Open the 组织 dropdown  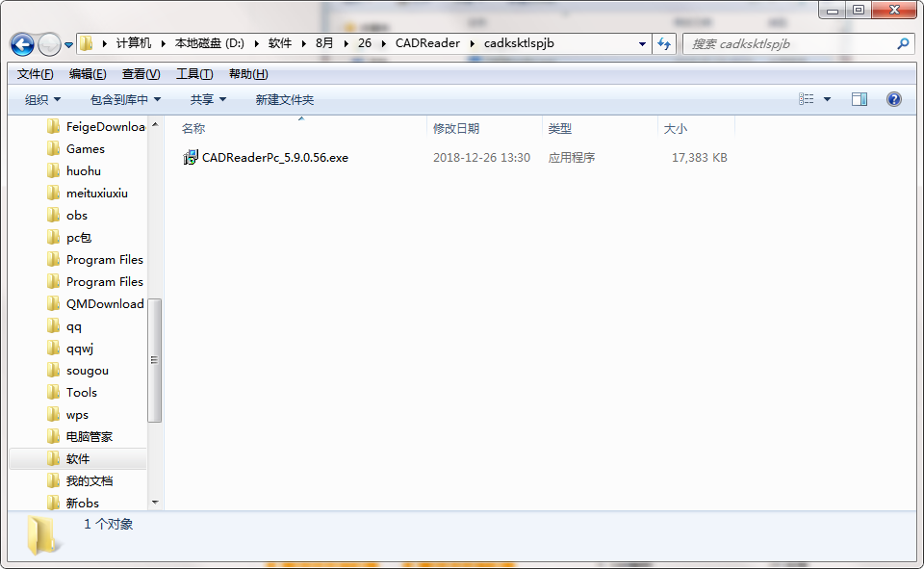tap(42, 100)
